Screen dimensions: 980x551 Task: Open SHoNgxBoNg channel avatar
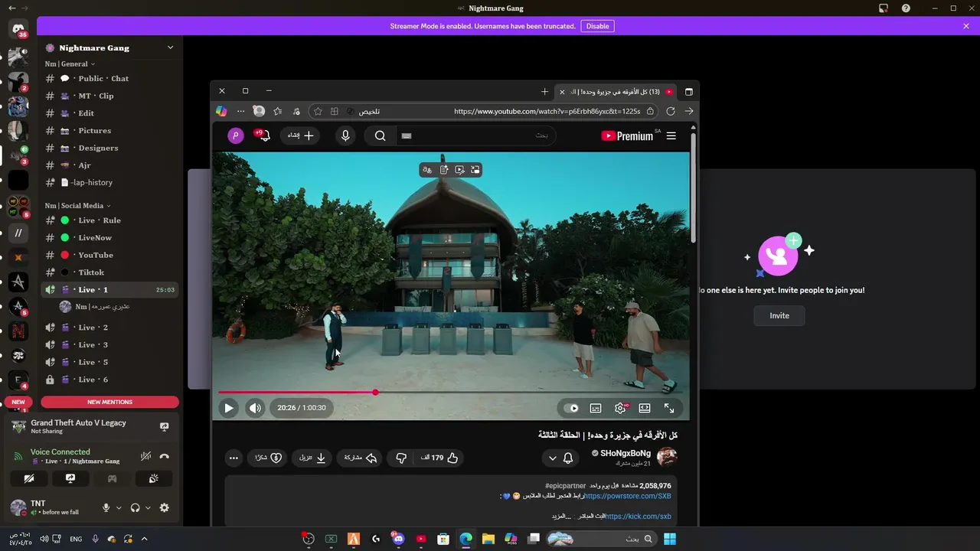point(667,457)
